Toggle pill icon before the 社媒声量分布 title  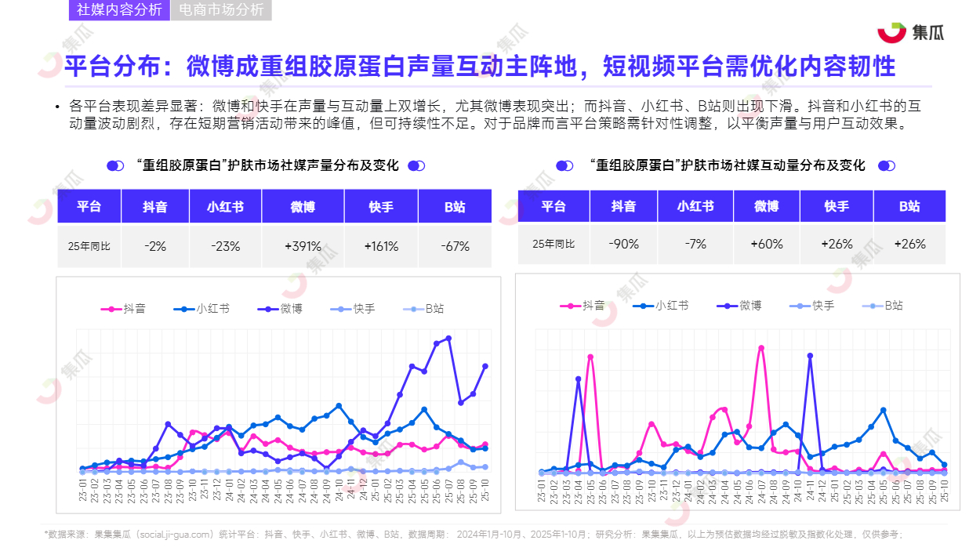[115, 165]
